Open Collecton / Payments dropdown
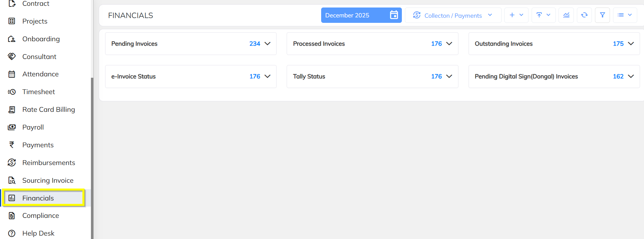644x239 pixels. [453, 15]
